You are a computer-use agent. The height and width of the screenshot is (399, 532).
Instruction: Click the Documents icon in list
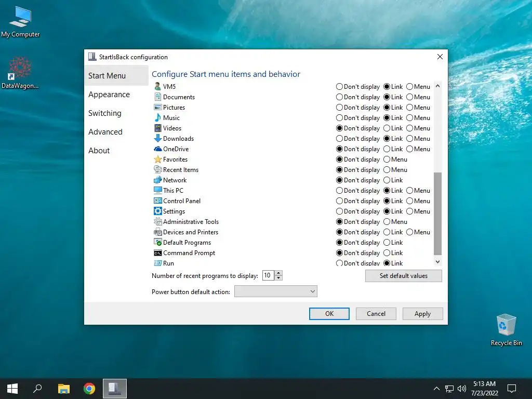(x=157, y=97)
